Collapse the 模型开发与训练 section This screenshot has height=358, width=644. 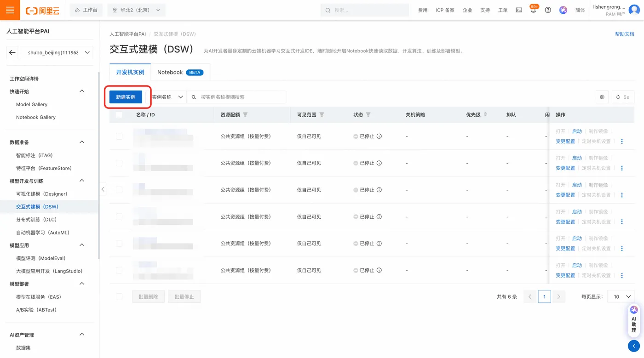click(x=82, y=181)
